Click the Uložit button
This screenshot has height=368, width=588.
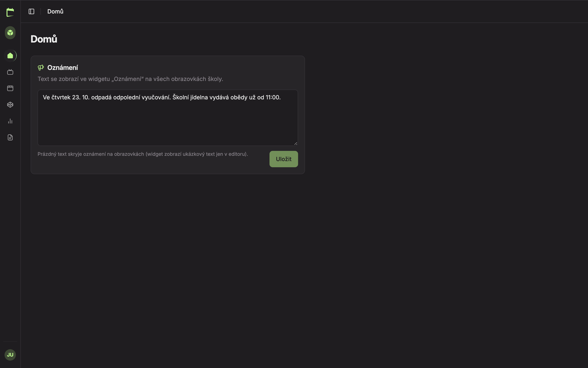point(284,159)
